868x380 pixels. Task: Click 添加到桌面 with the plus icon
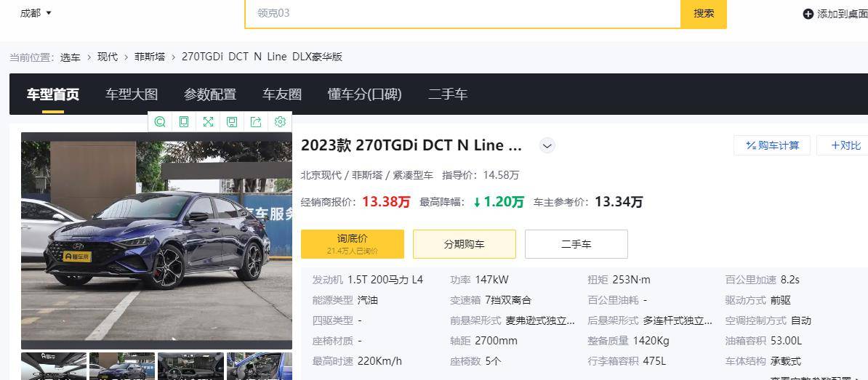coord(835,14)
